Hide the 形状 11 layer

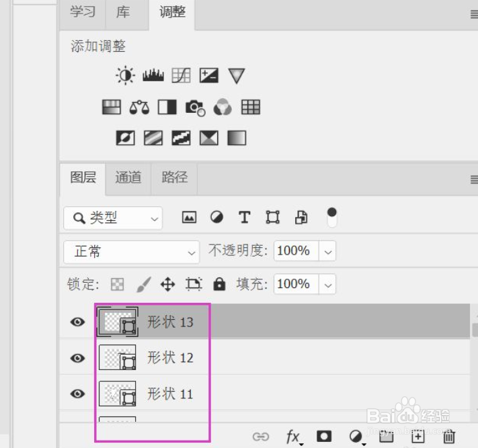[x=77, y=394]
